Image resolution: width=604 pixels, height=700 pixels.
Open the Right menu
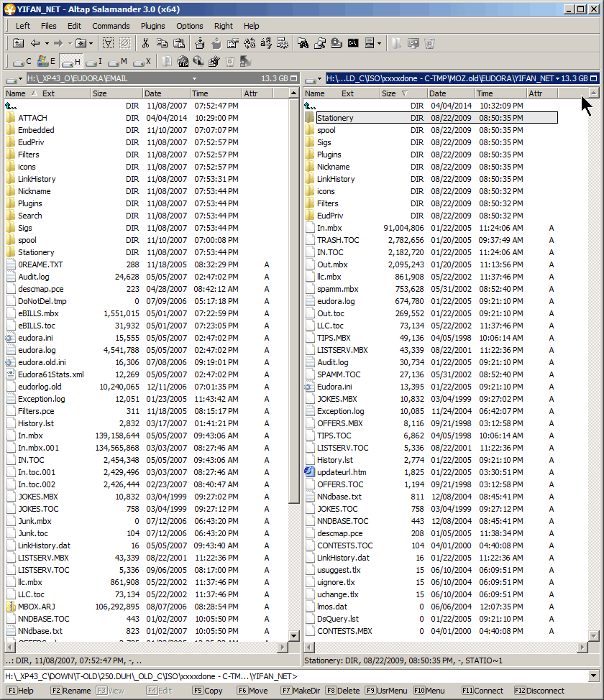pyautogui.click(x=224, y=26)
